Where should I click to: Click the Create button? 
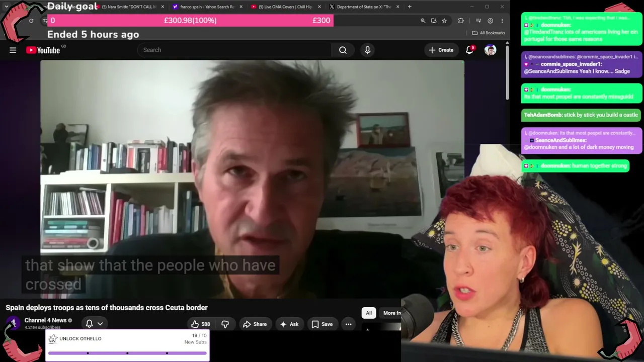pyautogui.click(x=441, y=50)
